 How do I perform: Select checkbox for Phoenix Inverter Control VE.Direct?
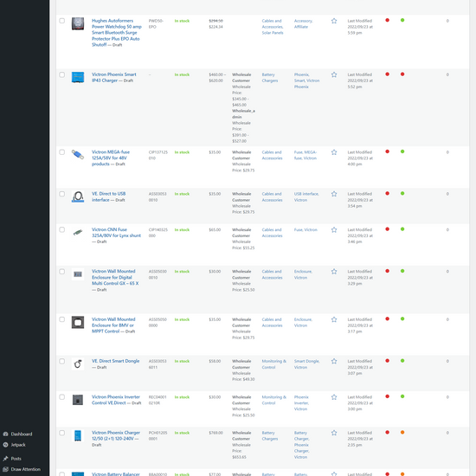[x=62, y=397]
